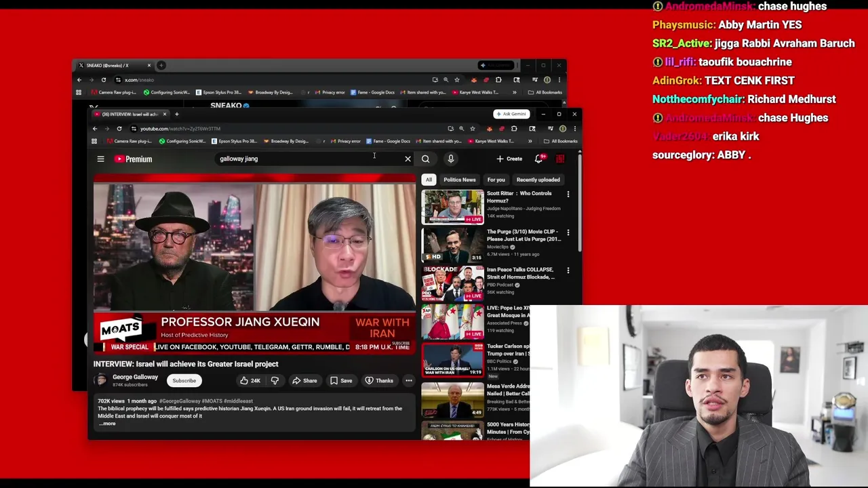Open the Apps grid in YouTube window bookmarks bar
This screenshot has width=868, height=488.
tap(94, 141)
